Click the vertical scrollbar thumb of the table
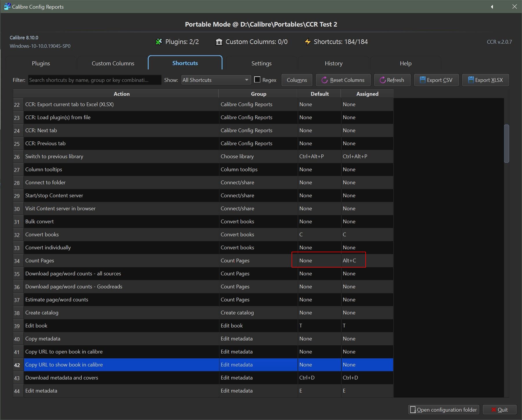Image resolution: width=522 pixels, height=420 pixels. click(x=506, y=143)
